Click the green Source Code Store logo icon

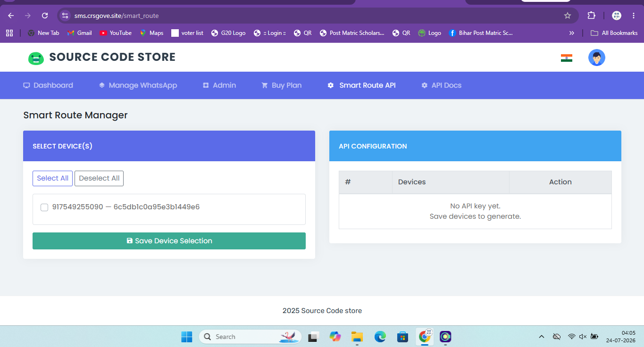(36, 58)
